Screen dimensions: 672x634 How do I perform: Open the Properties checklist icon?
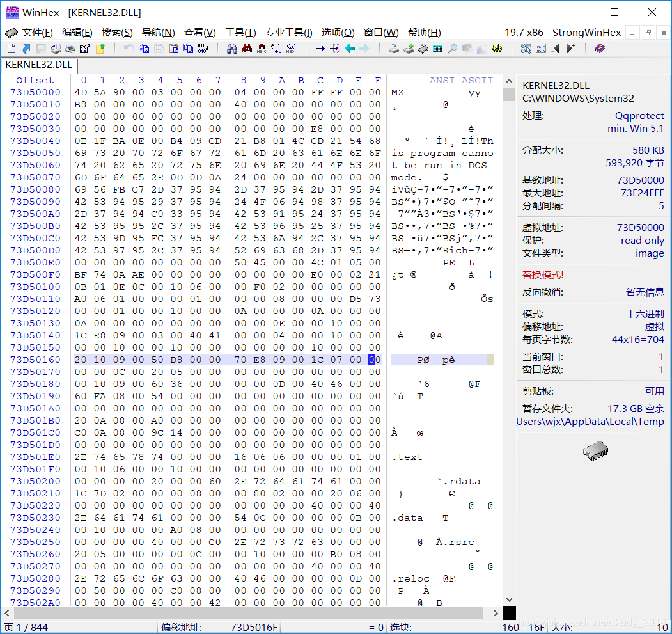tap(85, 49)
